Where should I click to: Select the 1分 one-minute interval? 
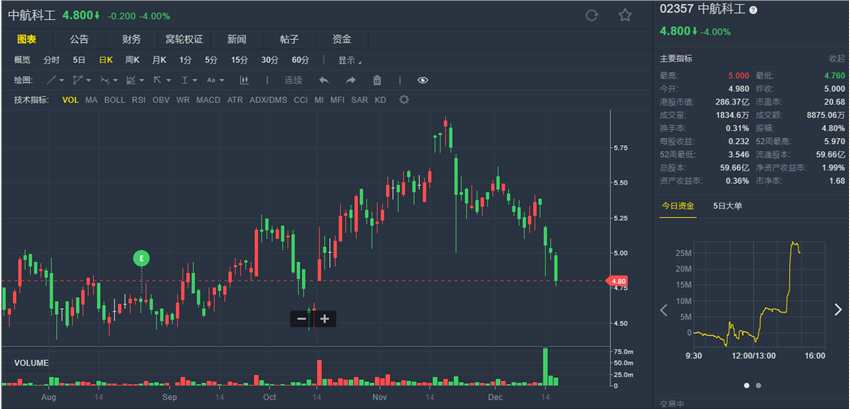pyautogui.click(x=185, y=60)
